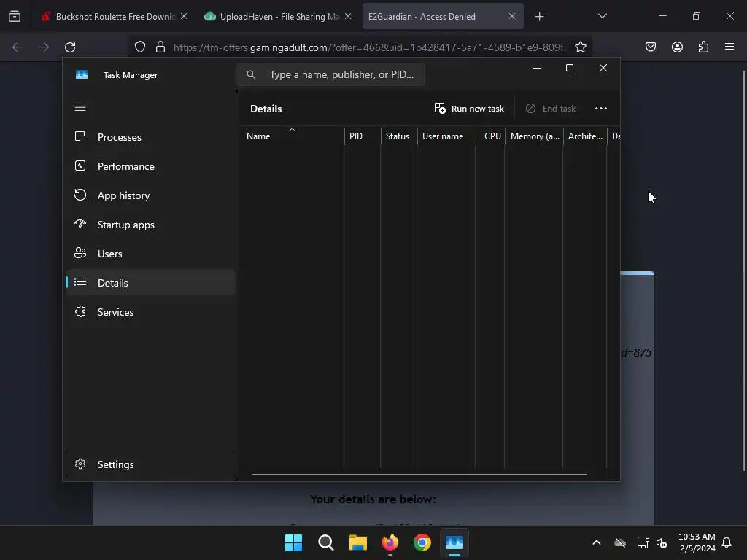The height and width of the screenshot is (560, 747).
Task: Sort by the Architecture column header
Action: (585, 136)
